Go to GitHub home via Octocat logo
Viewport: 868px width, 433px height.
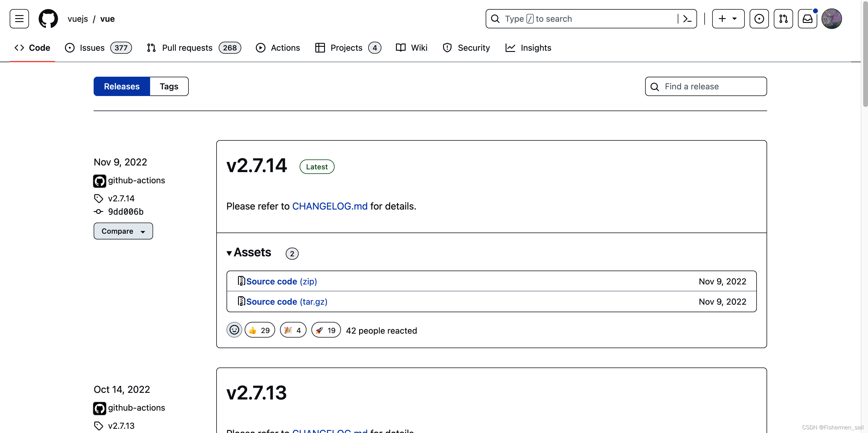coord(48,18)
